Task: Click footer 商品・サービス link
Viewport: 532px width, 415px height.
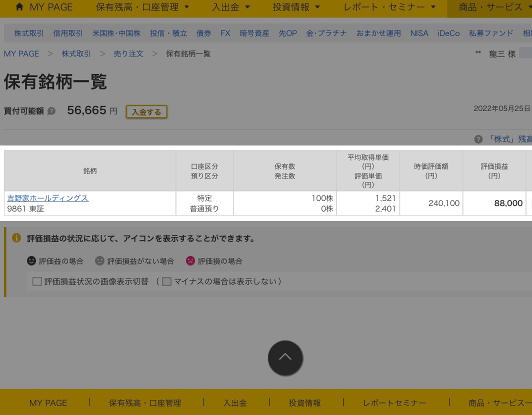Action: 500,403
